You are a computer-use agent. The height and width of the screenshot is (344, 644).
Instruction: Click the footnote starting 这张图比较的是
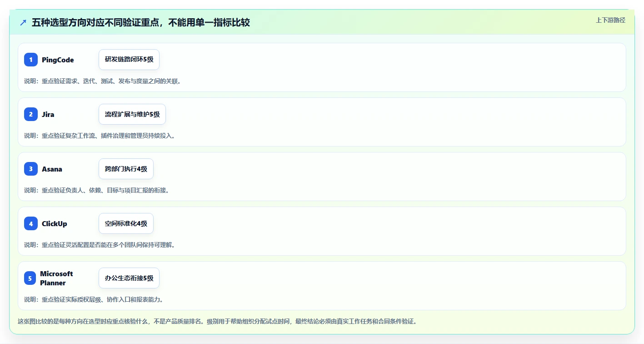tap(217, 321)
